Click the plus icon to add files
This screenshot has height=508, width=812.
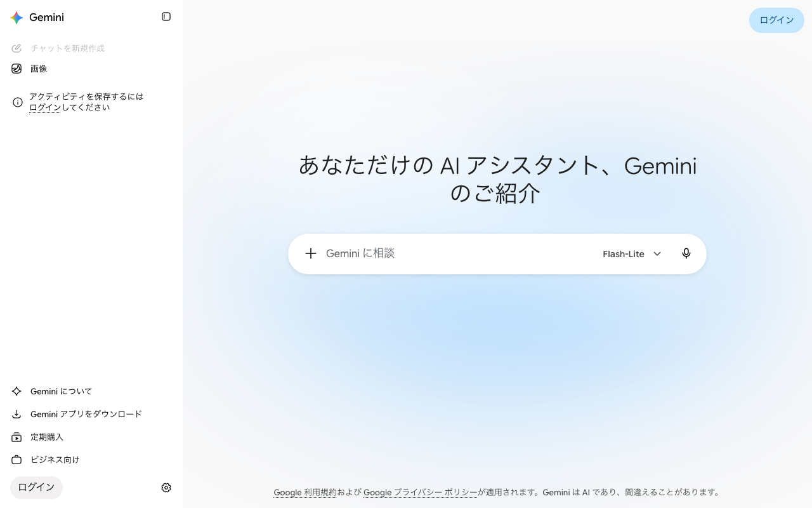(x=311, y=253)
